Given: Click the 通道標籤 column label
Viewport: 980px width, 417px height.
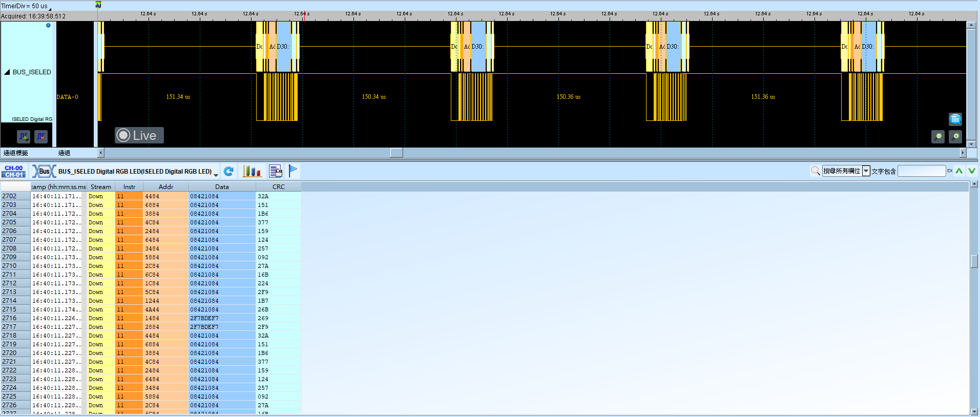Looking at the screenshot, I should click(16, 153).
